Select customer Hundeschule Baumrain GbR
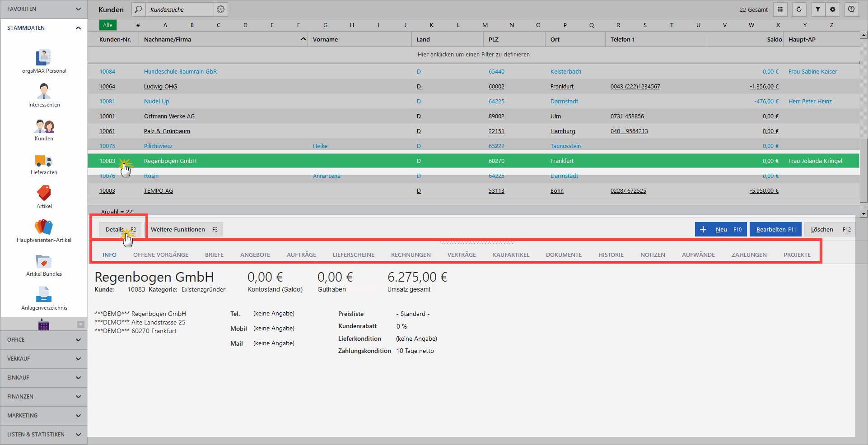 [180, 71]
